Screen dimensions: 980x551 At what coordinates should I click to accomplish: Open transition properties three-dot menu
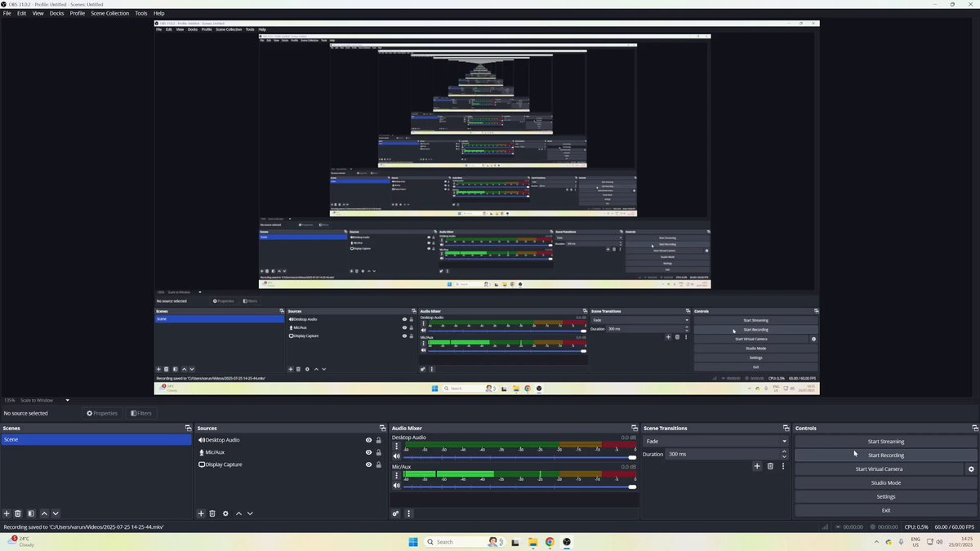click(x=783, y=466)
